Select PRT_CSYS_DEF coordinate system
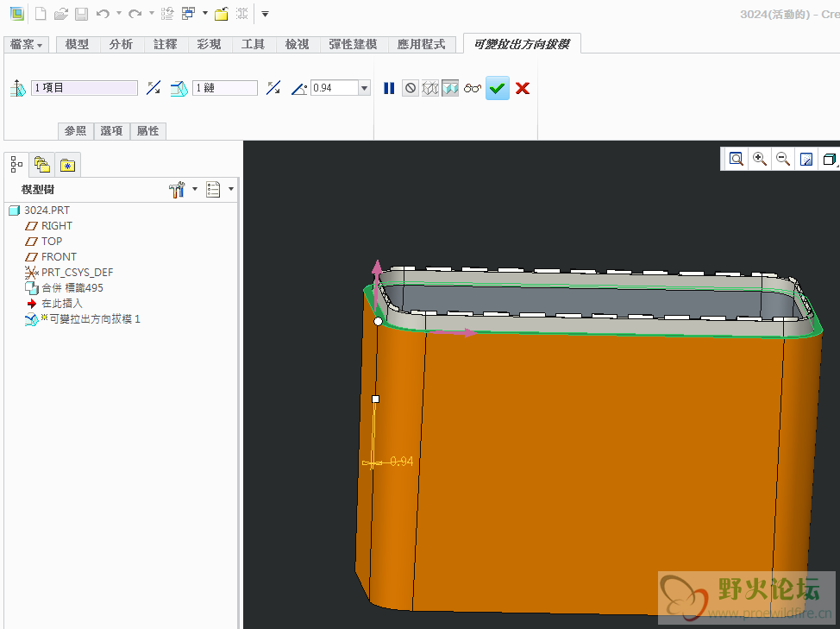Viewport: 840px width, 629px height. (x=69, y=273)
